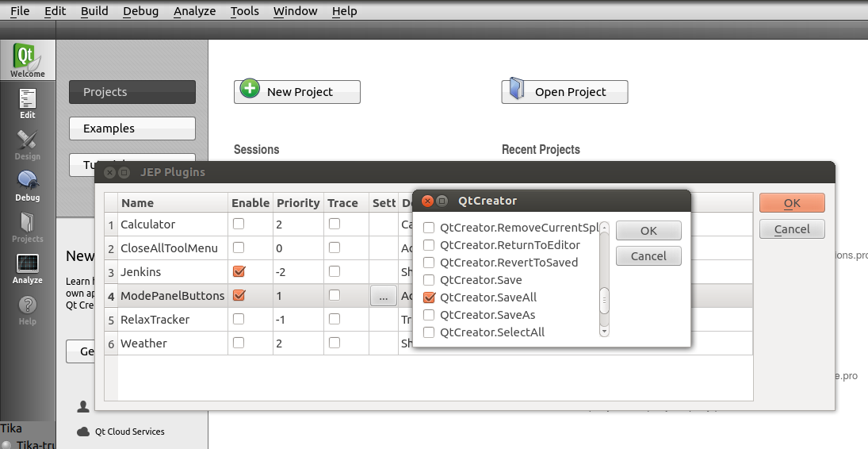Switch to Welcome mode with Qt logo

click(x=27, y=59)
